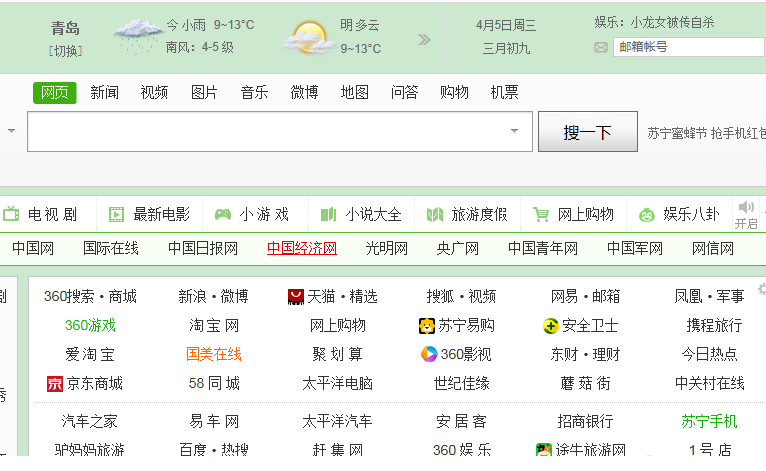The image size is (766, 471).
Task: Open the 淘宝网 link
Action: click(214, 326)
